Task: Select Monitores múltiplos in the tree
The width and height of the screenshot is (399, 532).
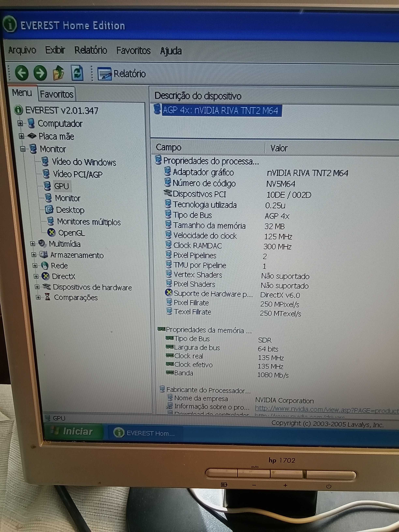Action: click(89, 222)
